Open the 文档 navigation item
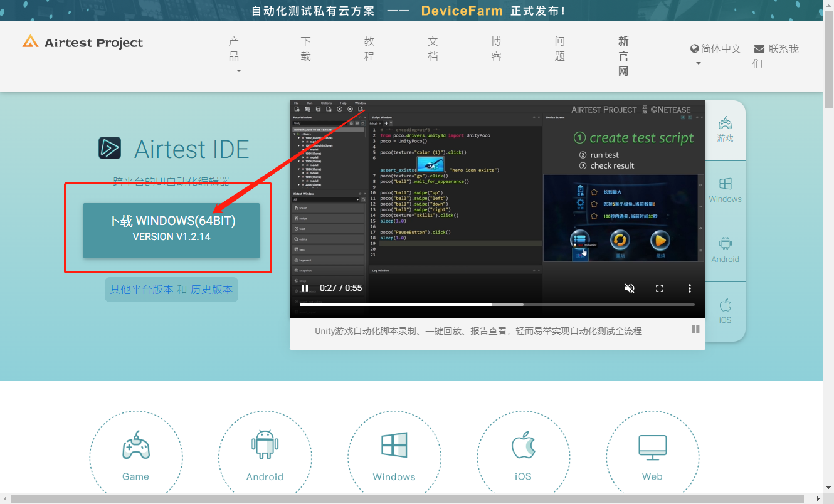 point(433,48)
